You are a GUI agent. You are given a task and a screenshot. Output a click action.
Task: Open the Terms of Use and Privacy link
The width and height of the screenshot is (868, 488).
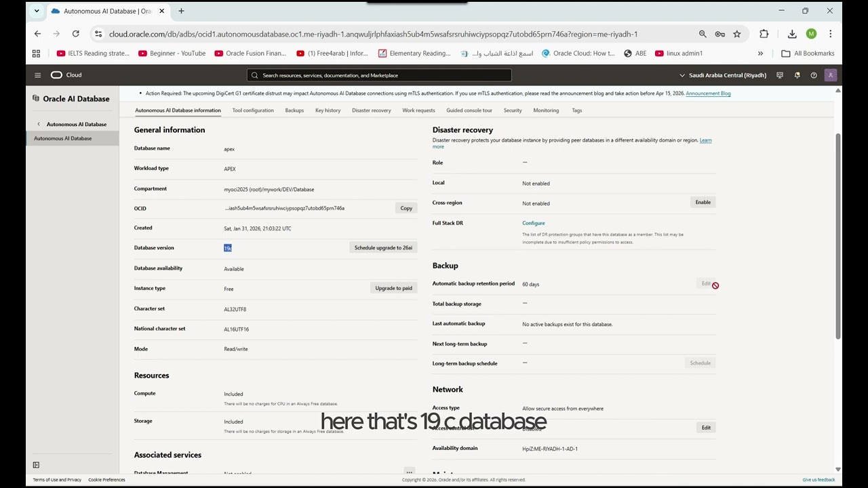[57, 480]
